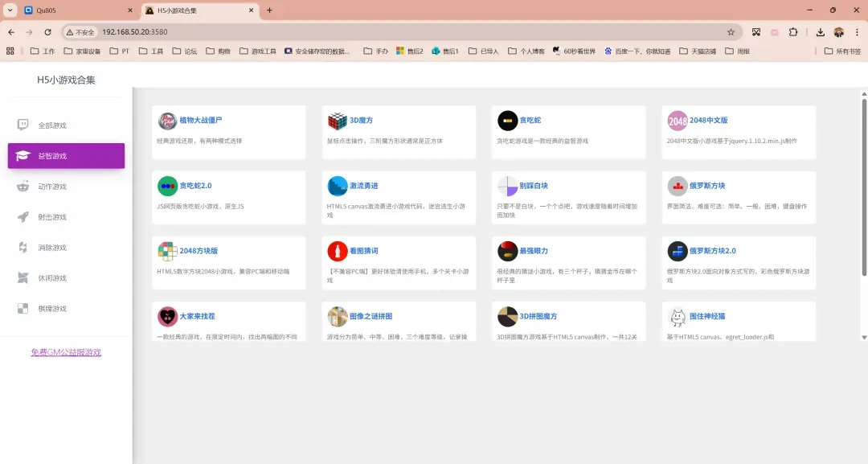
Task: Click the 围住神经猫 cat icon
Action: (x=678, y=316)
